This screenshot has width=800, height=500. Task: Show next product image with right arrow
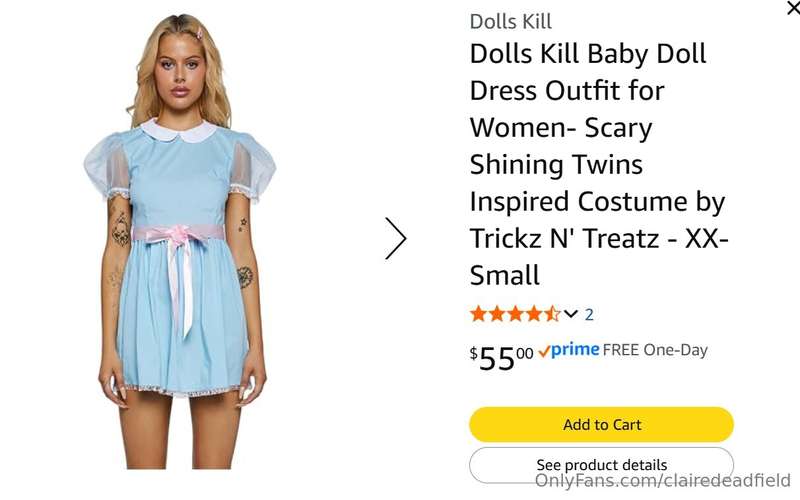(x=396, y=238)
